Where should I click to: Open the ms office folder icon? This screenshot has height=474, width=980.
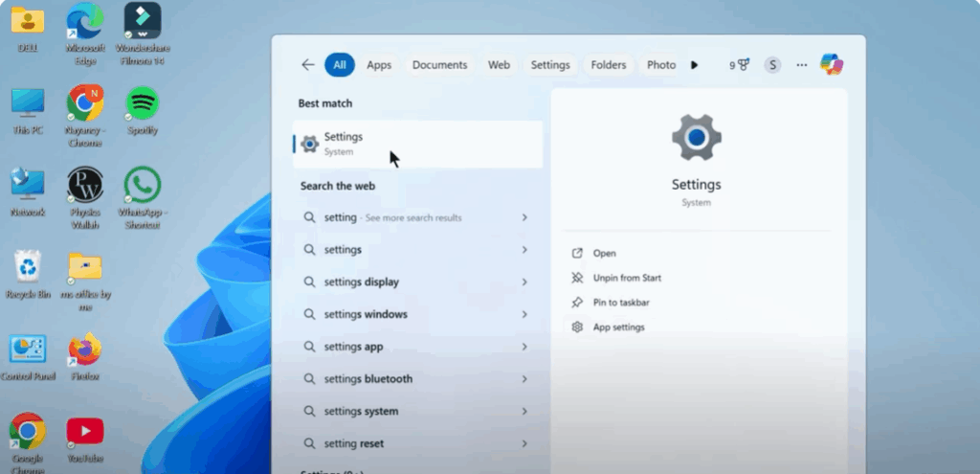[85, 267]
